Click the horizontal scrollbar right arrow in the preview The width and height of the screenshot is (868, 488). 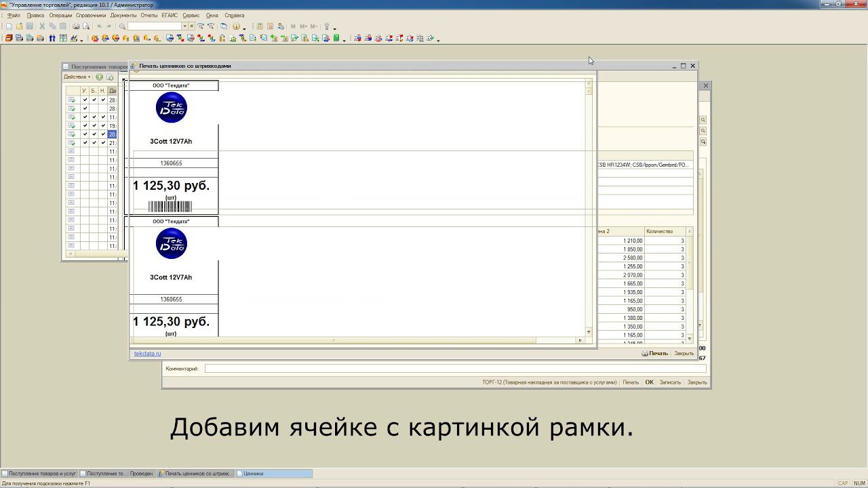point(580,340)
